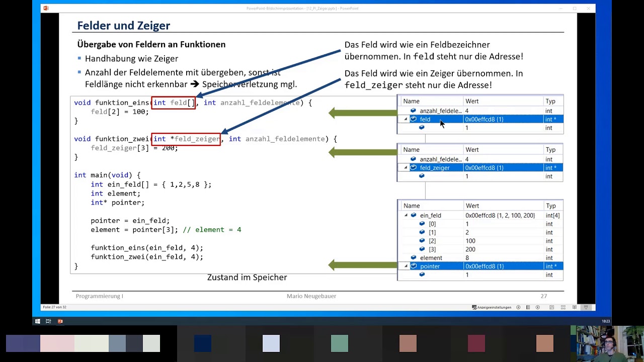Click the element variable icon
644x362 pixels.
414,257
